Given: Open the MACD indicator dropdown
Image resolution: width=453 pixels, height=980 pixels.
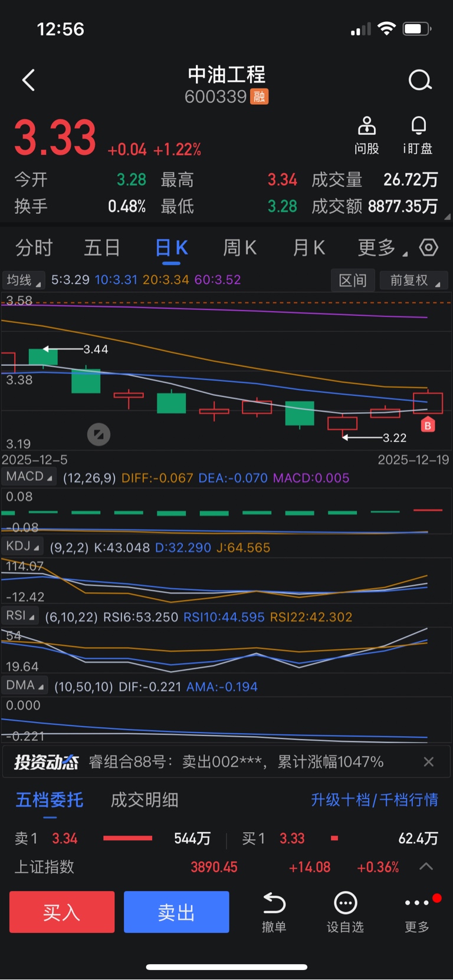Looking at the screenshot, I should coord(29,477).
